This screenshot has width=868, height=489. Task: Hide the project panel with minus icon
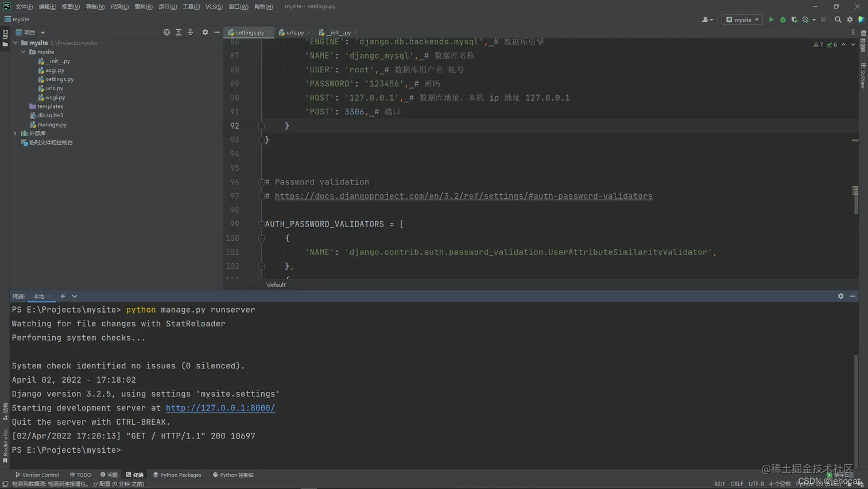pyautogui.click(x=216, y=32)
